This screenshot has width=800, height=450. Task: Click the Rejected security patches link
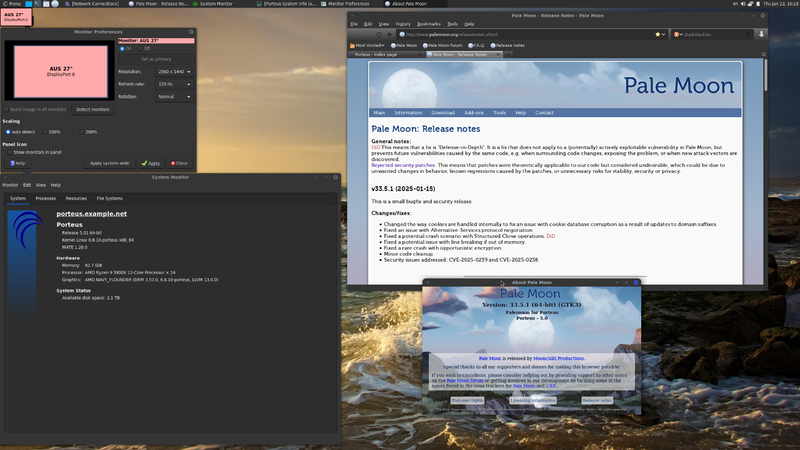[403, 165]
